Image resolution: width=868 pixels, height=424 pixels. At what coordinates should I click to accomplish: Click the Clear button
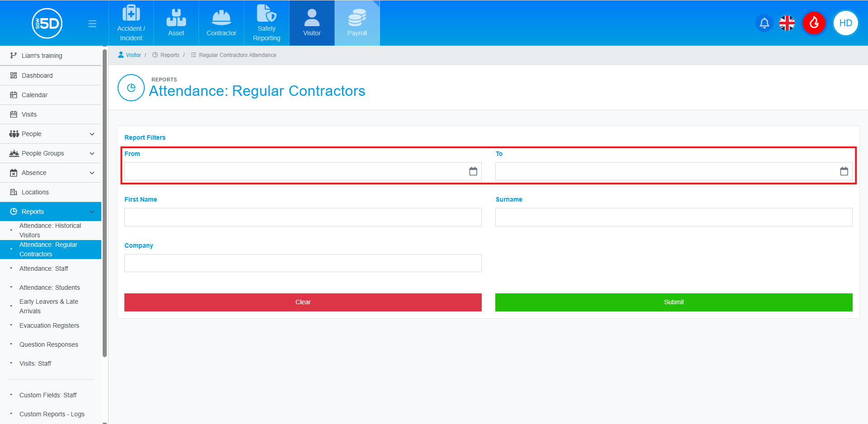[303, 302]
